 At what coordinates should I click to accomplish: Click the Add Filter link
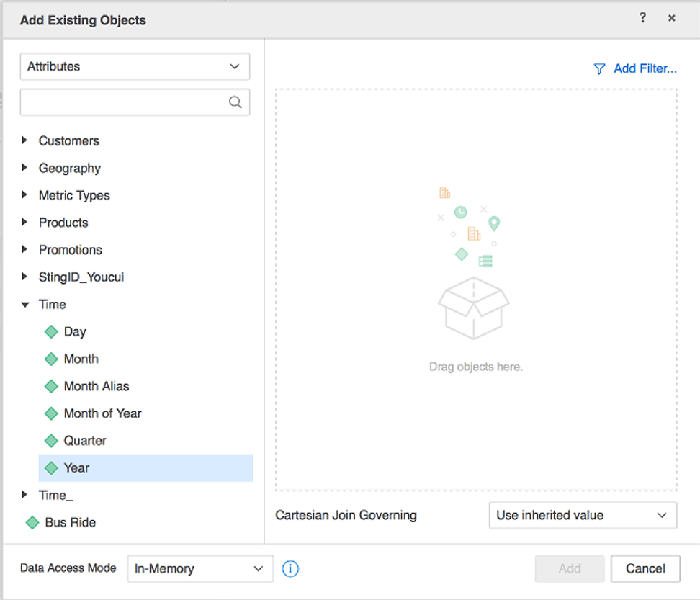(x=645, y=69)
